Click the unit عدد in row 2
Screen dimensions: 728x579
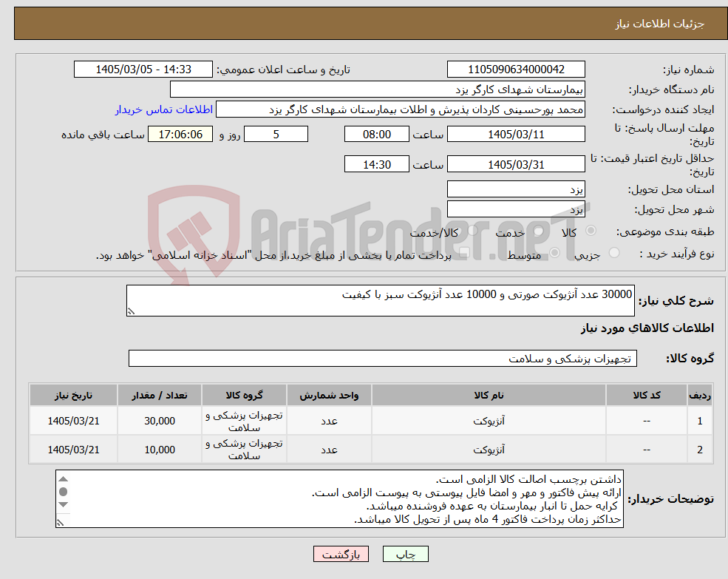point(329,450)
